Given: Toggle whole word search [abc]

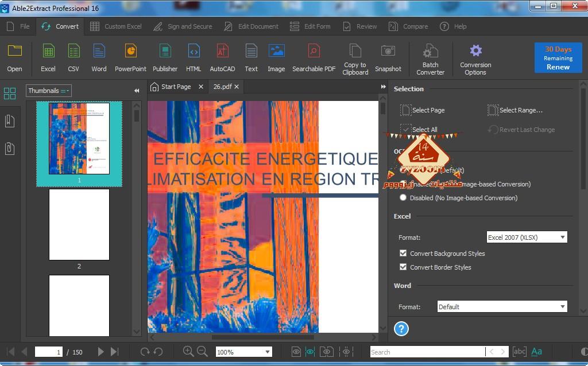Looking at the screenshot, I should [x=519, y=352].
